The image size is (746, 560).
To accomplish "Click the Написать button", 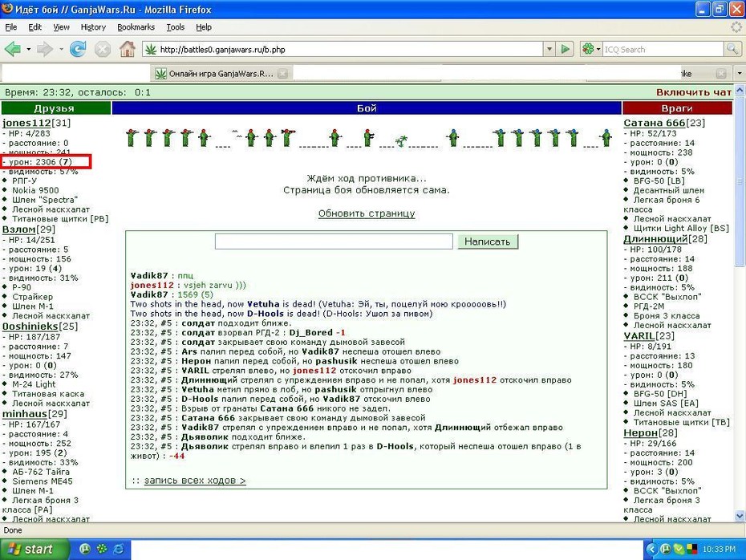I will (488, 241).
